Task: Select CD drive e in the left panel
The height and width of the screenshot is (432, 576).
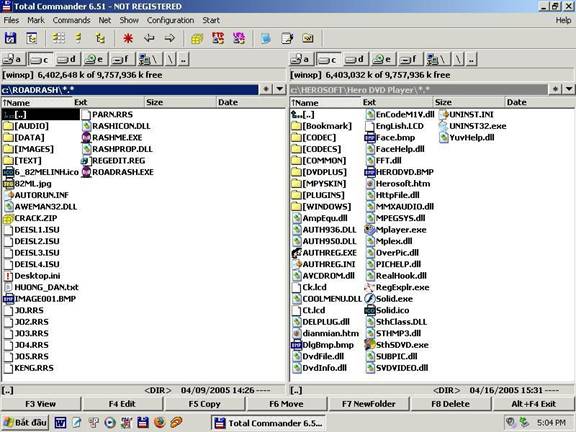Action: click(x=94, y=59)
